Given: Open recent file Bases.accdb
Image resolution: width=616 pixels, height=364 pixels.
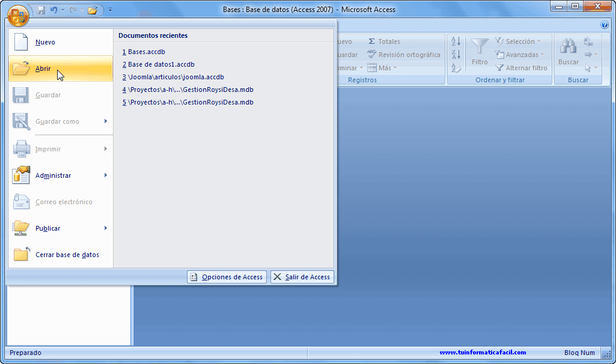Looking at the screenshot, I should click(x=144, y=52).
